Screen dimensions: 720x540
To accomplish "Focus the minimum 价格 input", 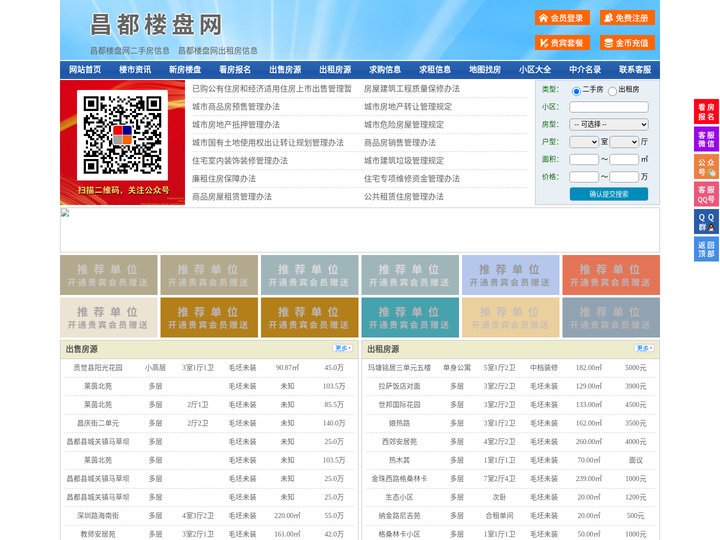I will [x=584, y=177].
